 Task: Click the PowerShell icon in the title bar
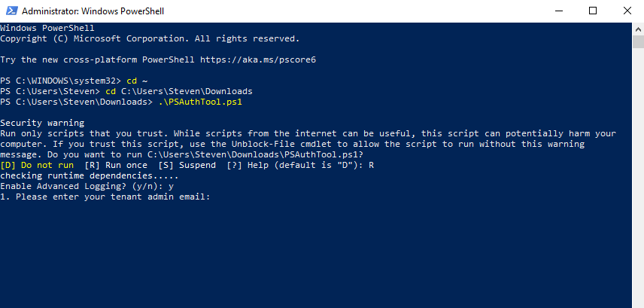[x=10, y=11]
